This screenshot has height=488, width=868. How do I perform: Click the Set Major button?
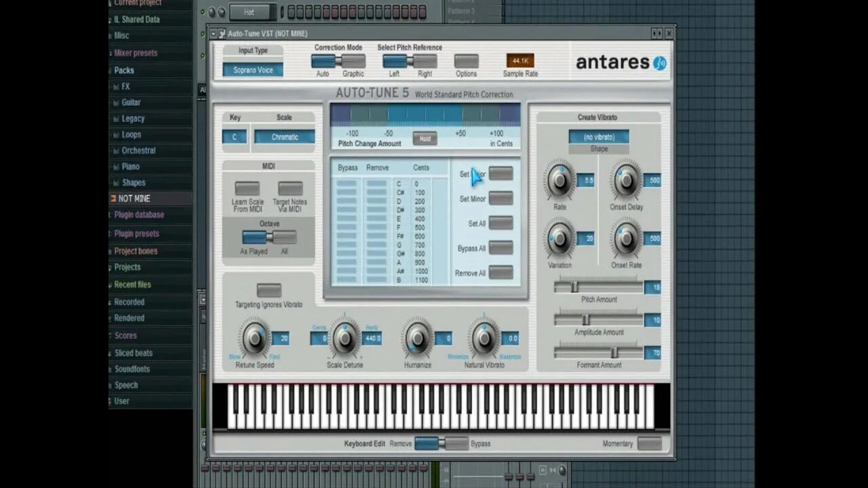point(501,174)
